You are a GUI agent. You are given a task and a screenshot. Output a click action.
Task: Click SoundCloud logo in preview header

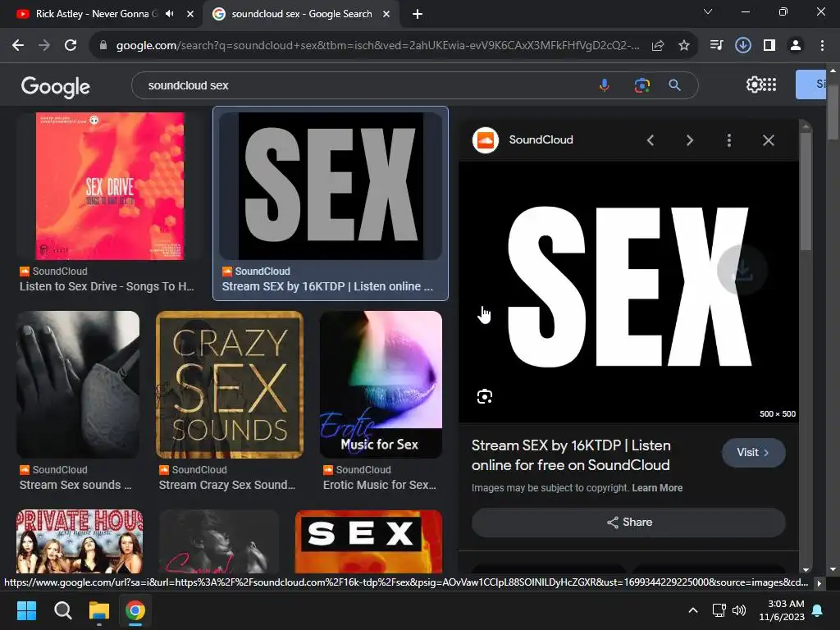(486, 140)
